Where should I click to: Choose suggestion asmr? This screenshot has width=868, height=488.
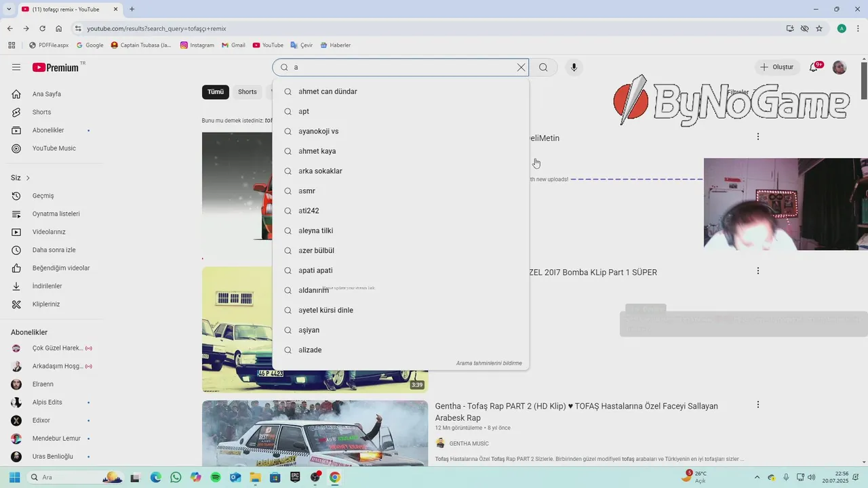(401, 191)
